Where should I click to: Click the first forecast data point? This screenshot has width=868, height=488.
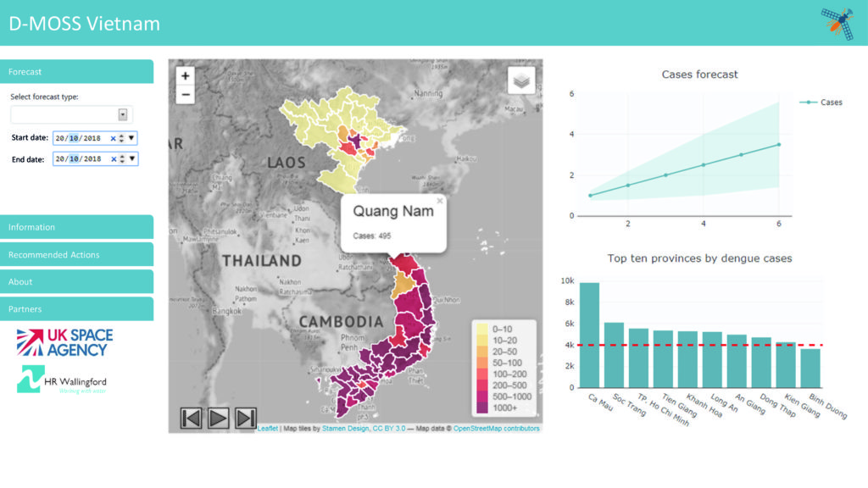point(590,196)
